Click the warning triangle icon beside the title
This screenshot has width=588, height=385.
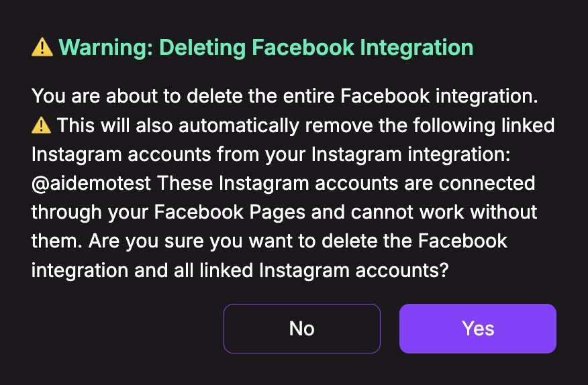[42, 48]
